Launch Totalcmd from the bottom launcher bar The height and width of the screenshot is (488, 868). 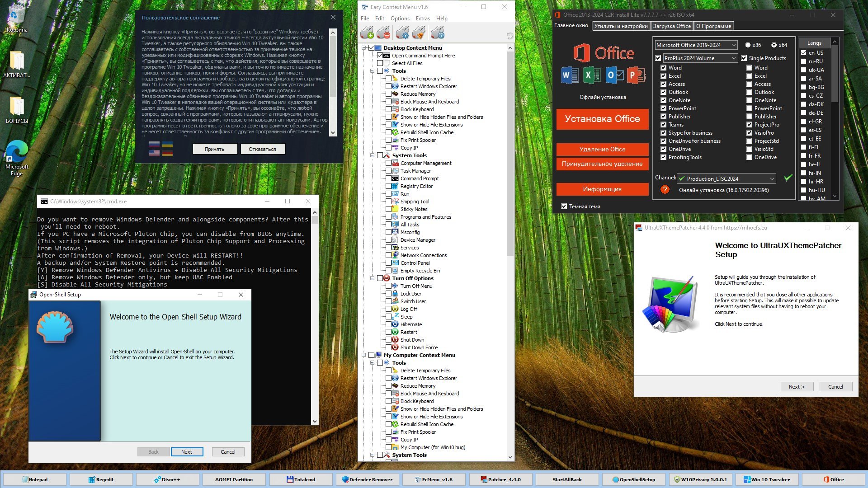pos(301,479)
